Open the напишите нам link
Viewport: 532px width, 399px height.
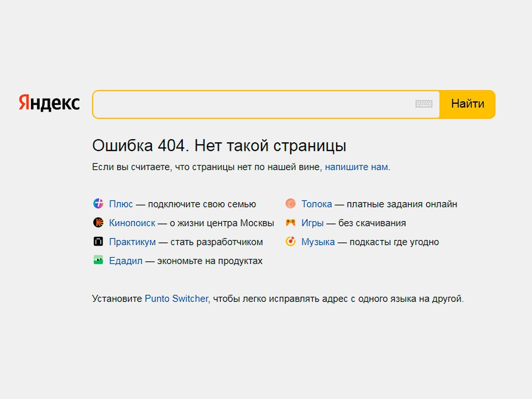click(356, 167)
